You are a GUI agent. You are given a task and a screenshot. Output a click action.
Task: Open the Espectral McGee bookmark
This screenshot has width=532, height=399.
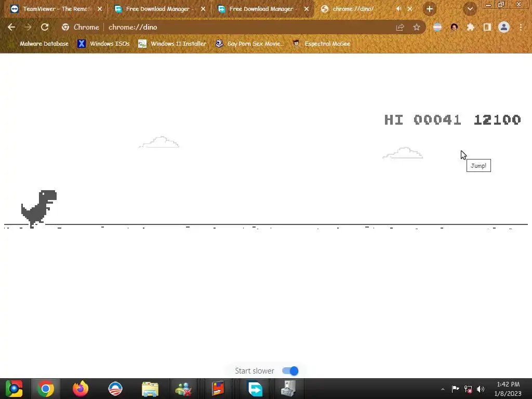pyautogui.click(x=322, y=44)
